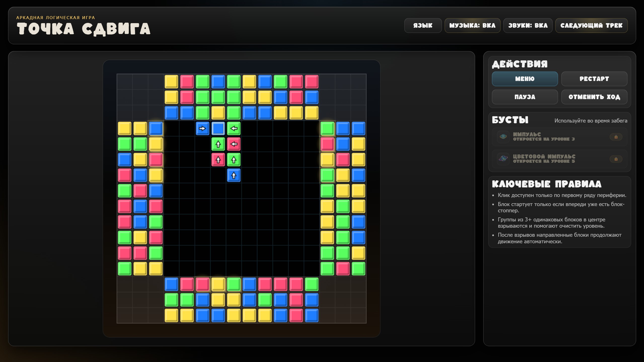Image resolution: width=644 pixels, height=362 pixels.
Task: Click the 'АРКАДНАЯ ЛОГИЧЕСКАЯ ИГРА' subtitle
Action: click(56, 18)
